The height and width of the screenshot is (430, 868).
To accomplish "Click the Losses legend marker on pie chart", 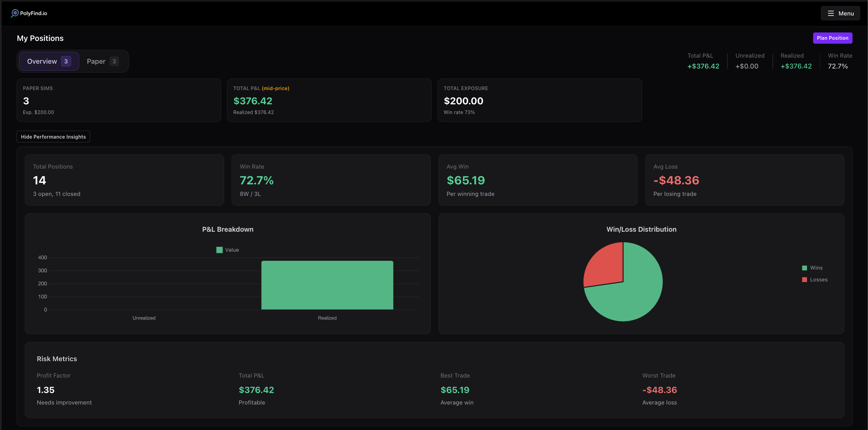I will 805,279.
